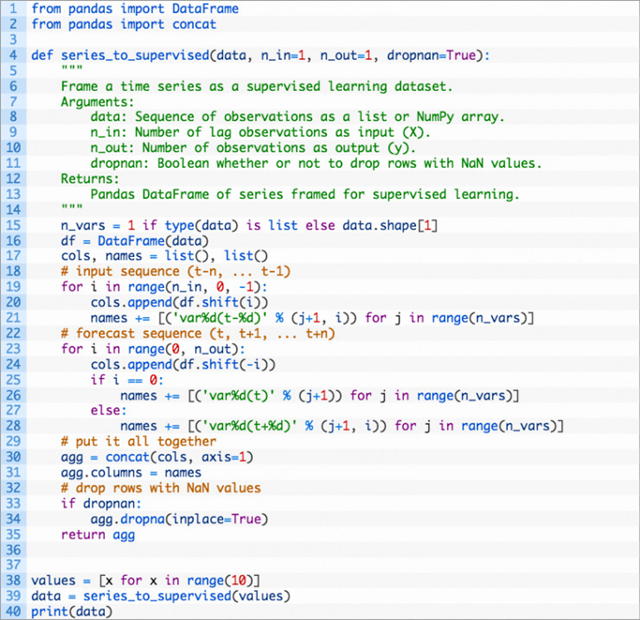Image resolution: width=640 pixels, height=620 pixels.
Task: Click the 'else:' keyword on line 27
Action: (x=109, y=411)
